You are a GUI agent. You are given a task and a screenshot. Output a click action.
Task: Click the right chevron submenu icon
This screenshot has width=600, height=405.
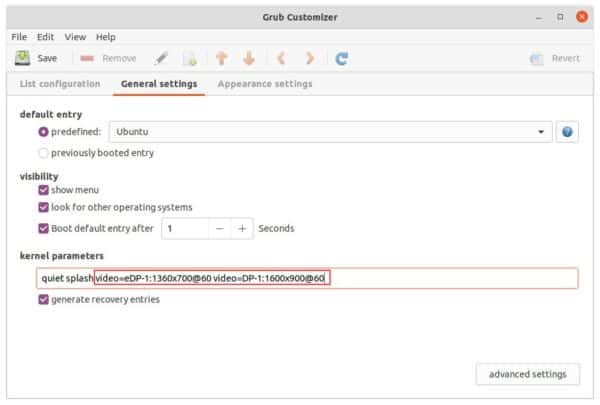coord(310,59)
